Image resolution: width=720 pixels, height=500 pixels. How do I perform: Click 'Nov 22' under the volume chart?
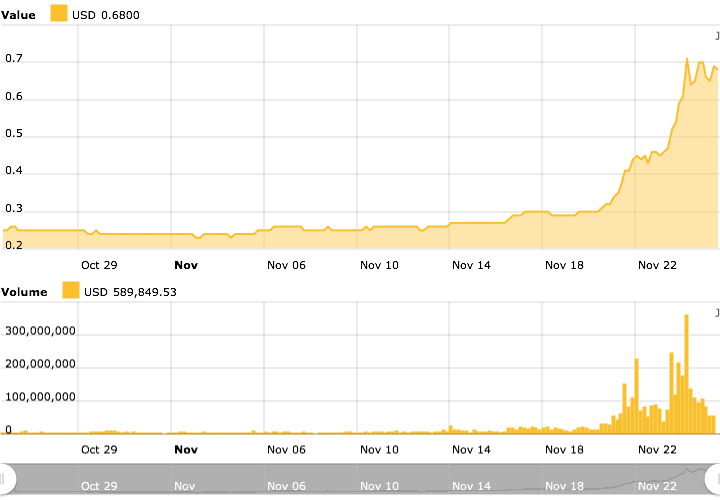(657, 450)
